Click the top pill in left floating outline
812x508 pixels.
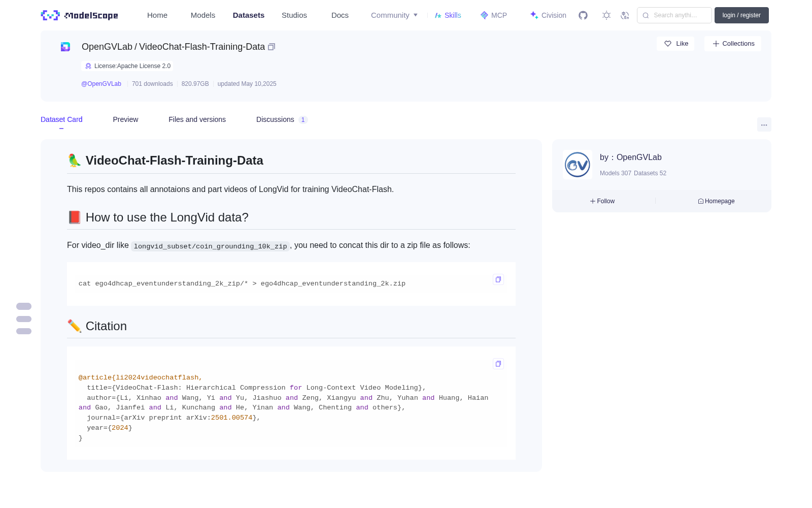(x=24, y=306)
